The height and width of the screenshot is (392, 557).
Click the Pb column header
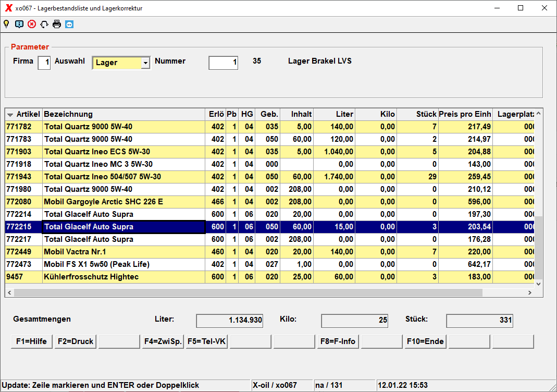click(x=232, y=115)
